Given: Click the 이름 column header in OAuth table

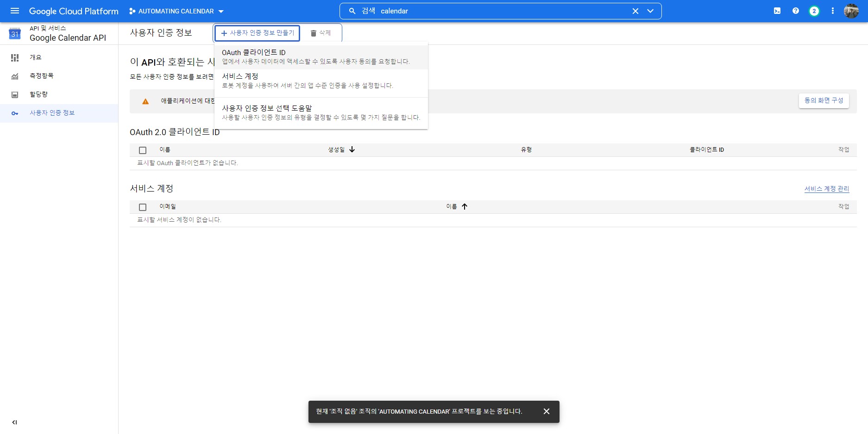Looking at the screenshot, I should 165,149.
